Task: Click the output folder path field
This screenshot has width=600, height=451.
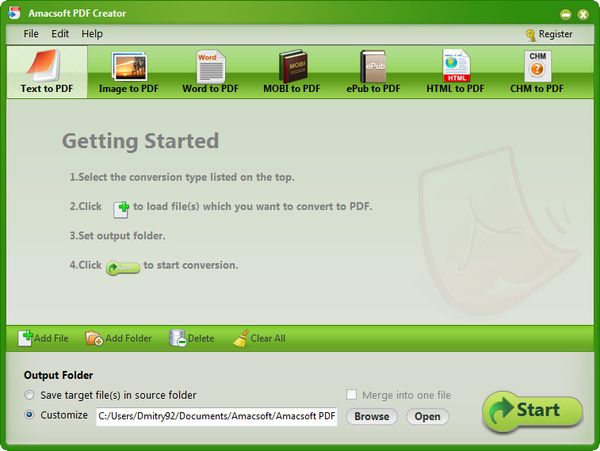Action: pyautogui.click(x=217, y=416)
